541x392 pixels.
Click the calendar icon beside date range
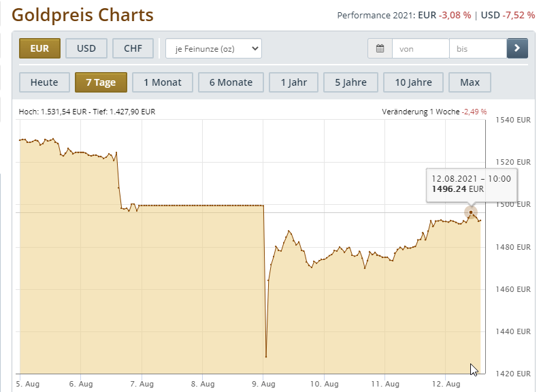[380, 48]
